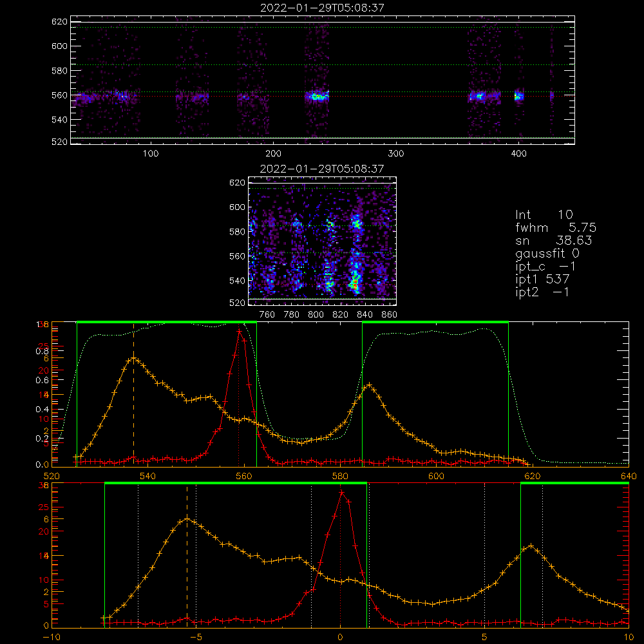Click the orange peak near 6.6 in bottom plot

click(531, 546)
